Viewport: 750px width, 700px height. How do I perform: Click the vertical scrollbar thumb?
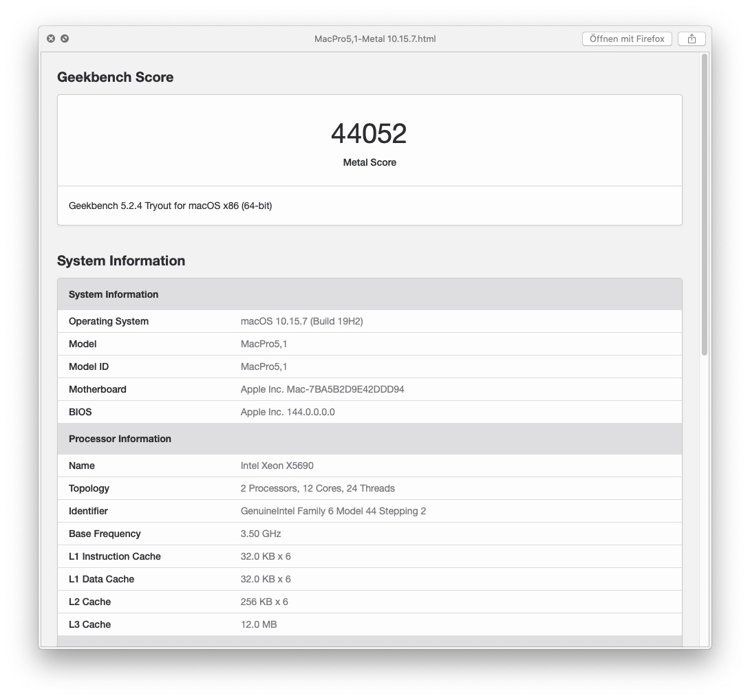704,205
